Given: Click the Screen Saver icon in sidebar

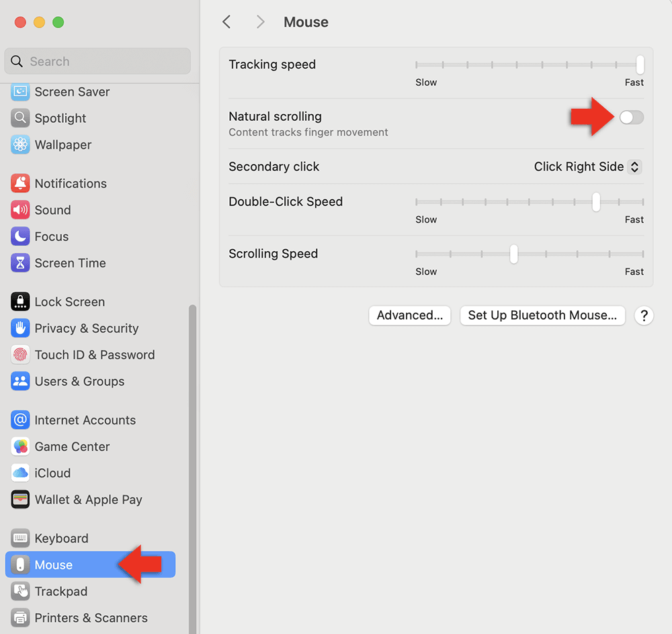Looking at the screenshot, I should click(x=20, y=91).
